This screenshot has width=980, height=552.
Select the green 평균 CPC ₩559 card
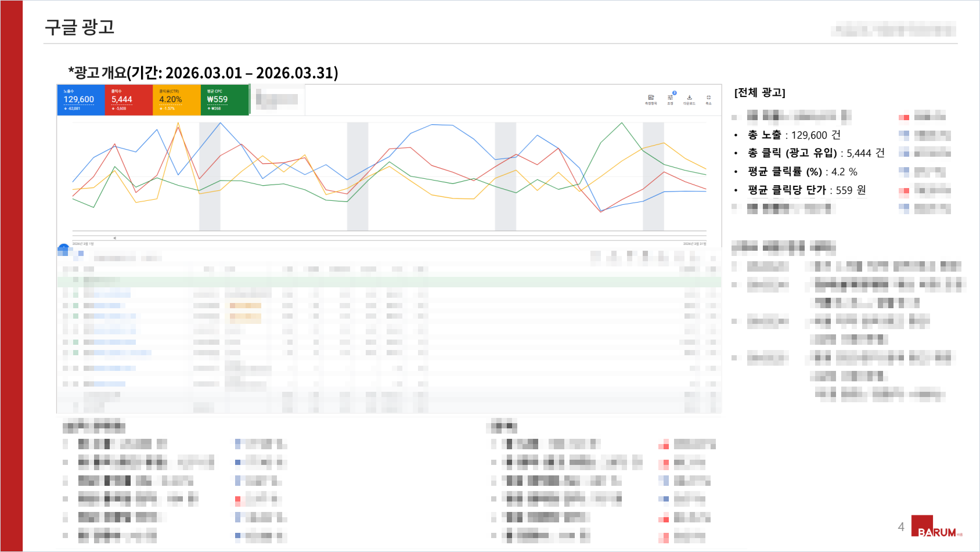coord(225,100)
